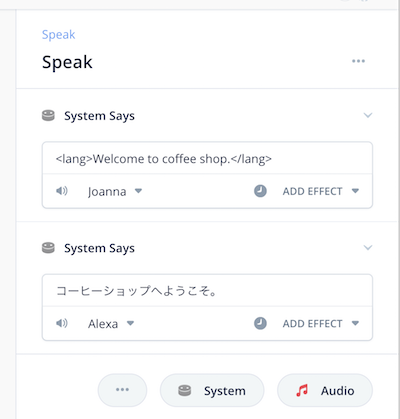Click the first System Says label

click(99, 116)
